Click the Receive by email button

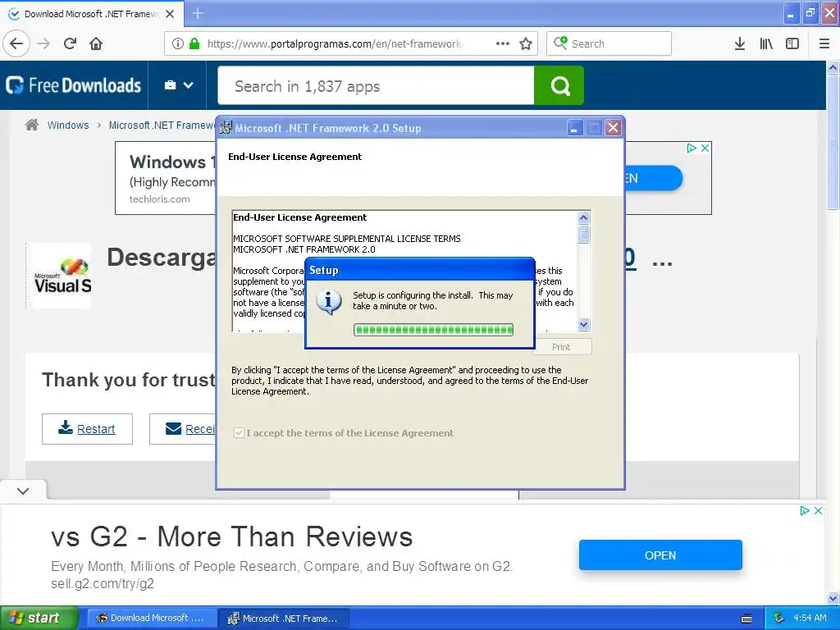[183, 428]
